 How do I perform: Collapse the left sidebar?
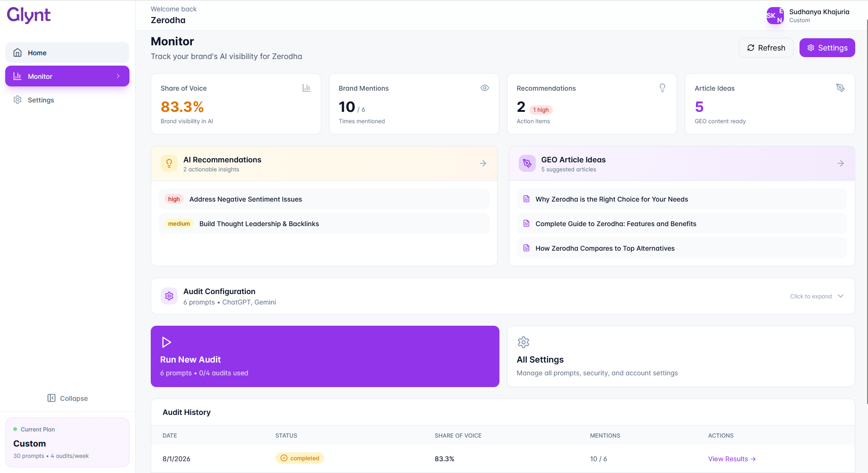[x=67, y=398]
